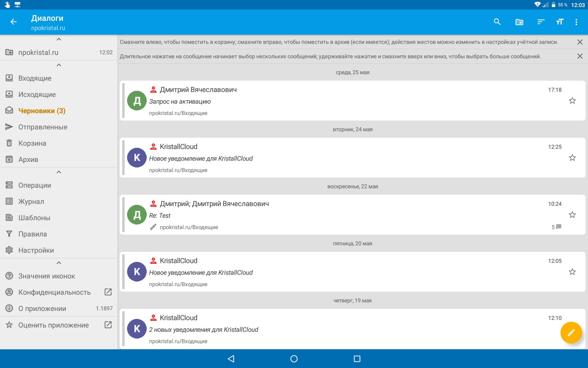This screenshot has height=368, width=588.
Task: Star the Запрос на активацию message
Action: 572,101
